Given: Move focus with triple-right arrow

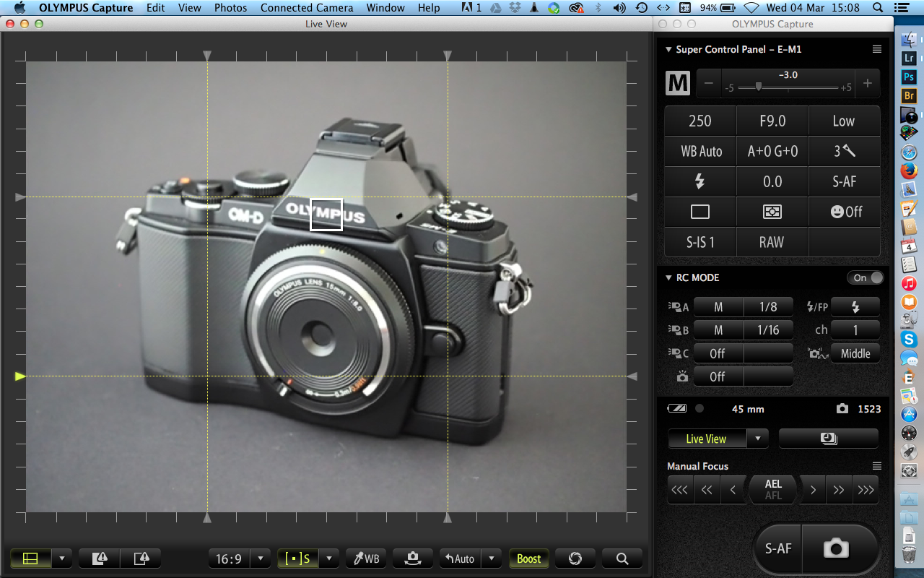Looking at the screenshot, I should (x=866, y=490).
